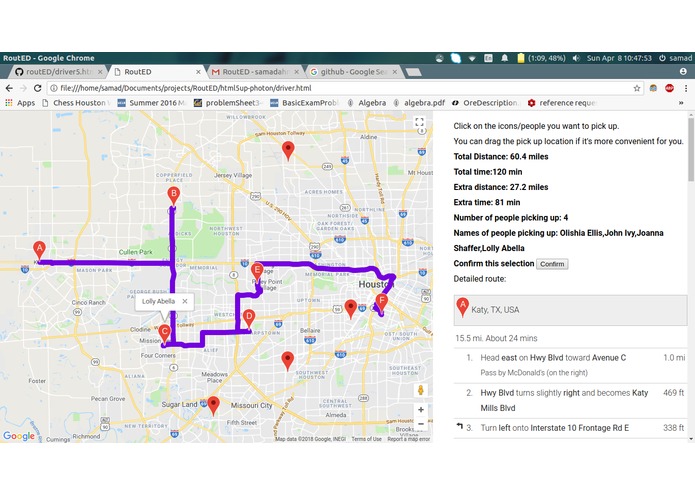This screenshot has width=695, height=494.
Task: Select step 2 Hwy Blvd turns slightly right
Action: tap(570, 401)
